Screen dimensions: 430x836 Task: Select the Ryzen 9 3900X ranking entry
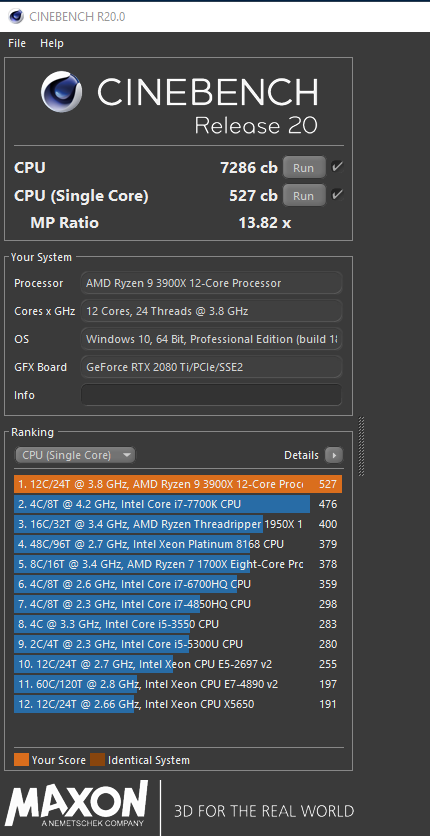(178, 484)
